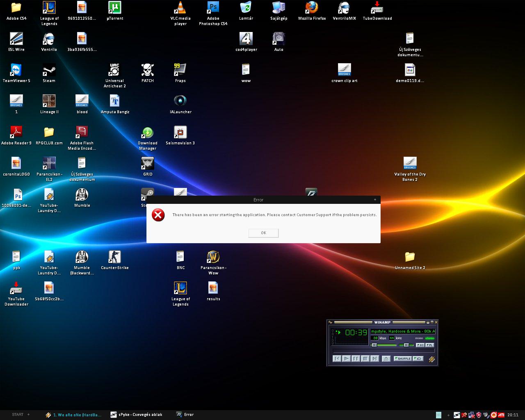This screenshot has width=525, height=420.
Task: Toggle the Winamp PL playlist window
Action: 429,345
